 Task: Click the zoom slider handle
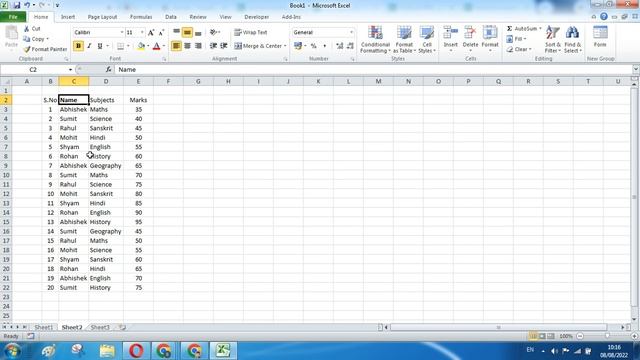tap(607, 336)
